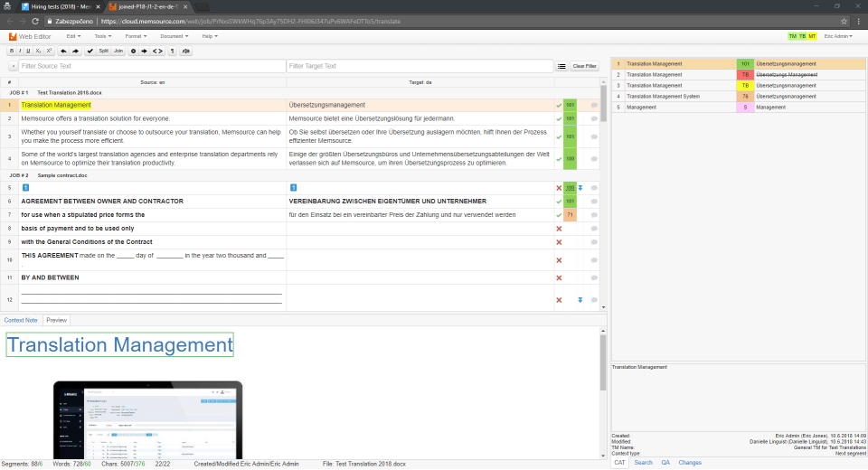The image size is (868, 470).
Task: Toggle confirmed status of segment 4
Action: [x=559, y=159]
